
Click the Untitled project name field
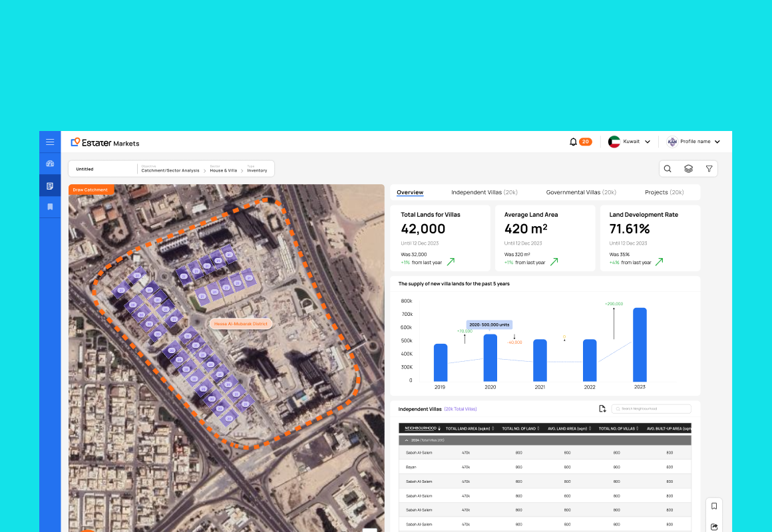click(103, 169)
